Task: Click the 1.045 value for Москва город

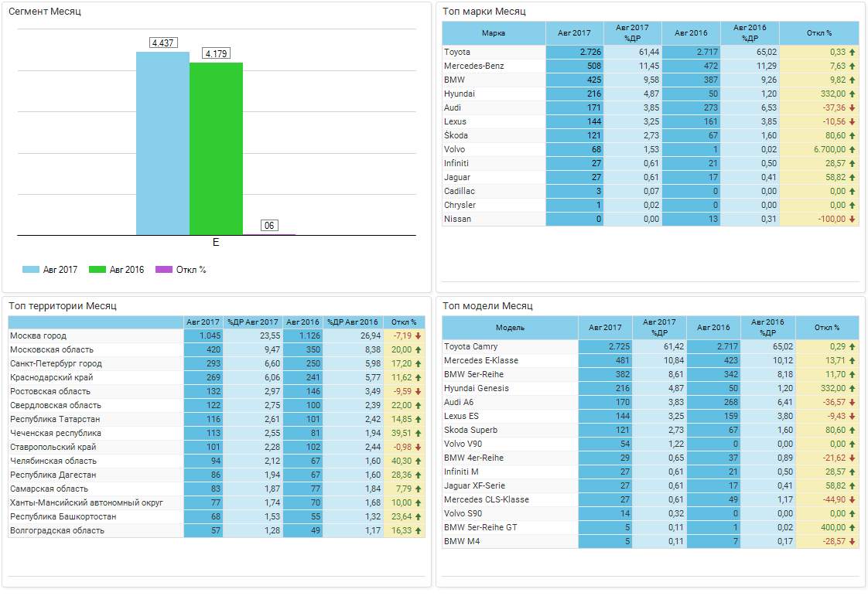Action: point(210,335)
